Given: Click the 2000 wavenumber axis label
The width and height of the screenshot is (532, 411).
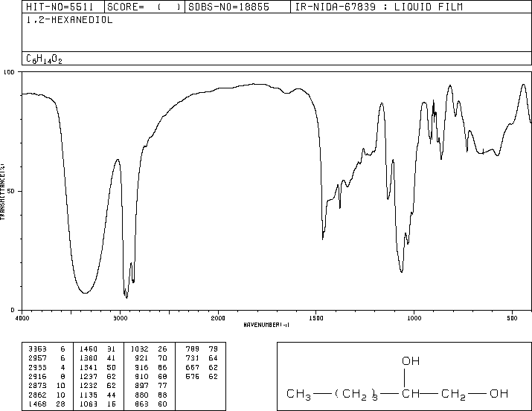Looking at the screenshot, I should tap(218, 318).
